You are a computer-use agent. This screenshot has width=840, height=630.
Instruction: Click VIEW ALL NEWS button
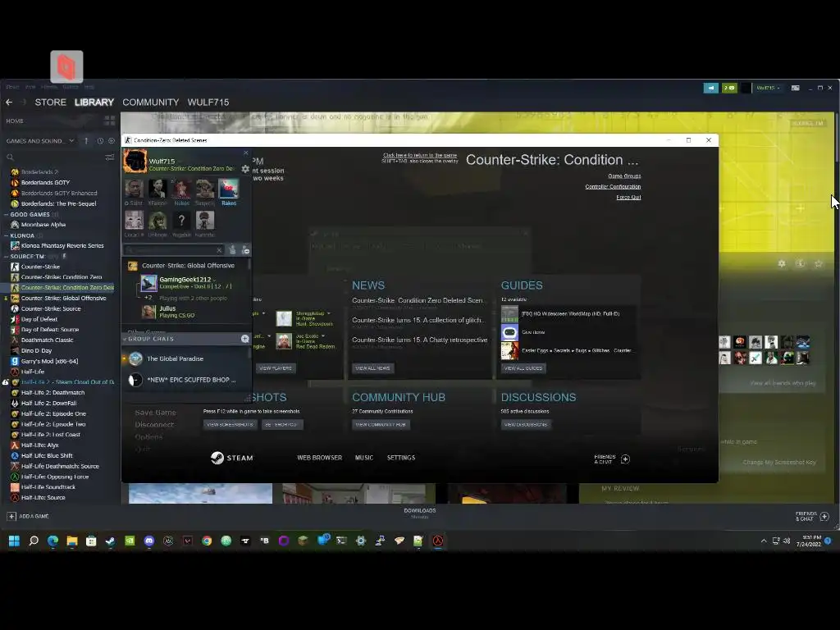tap(373, 368)
